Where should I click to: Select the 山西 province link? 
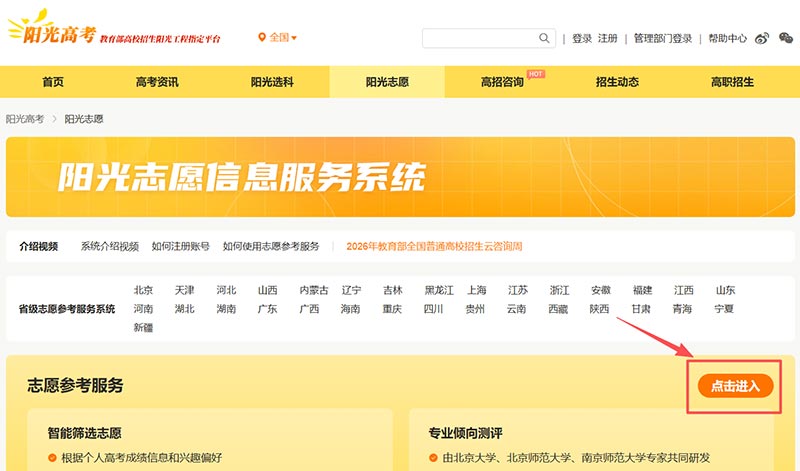(x=267, y=290)
